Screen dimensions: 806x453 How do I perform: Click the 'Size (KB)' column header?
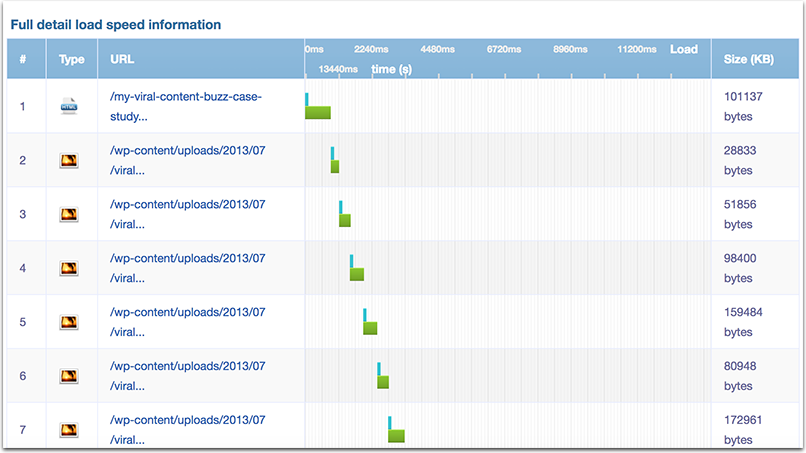click(748, 59)
